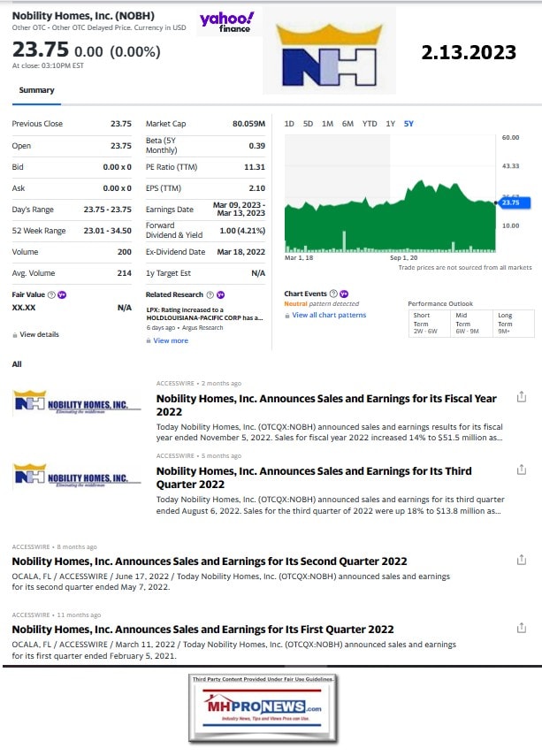The height and width of the screenshot is (756, 542).
Task: Open the Fiscal Year 2022 earnings headline
Action: 326,405
